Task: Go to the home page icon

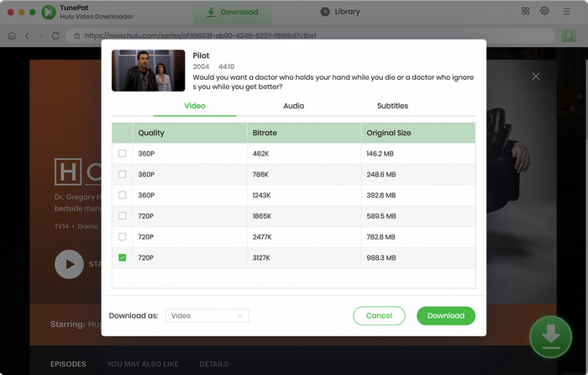Action: coord(12,35)
